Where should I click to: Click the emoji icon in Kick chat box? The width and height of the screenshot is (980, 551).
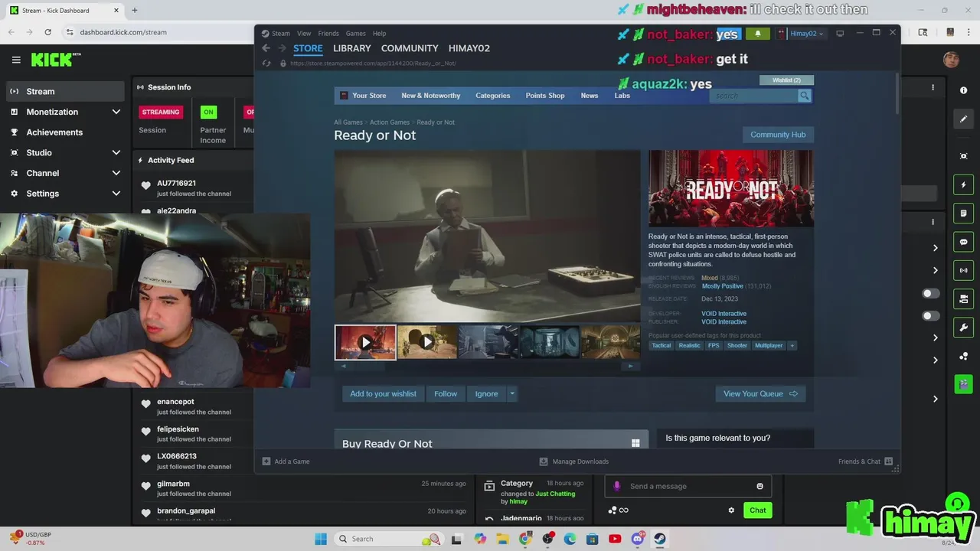tap(759, 486)
